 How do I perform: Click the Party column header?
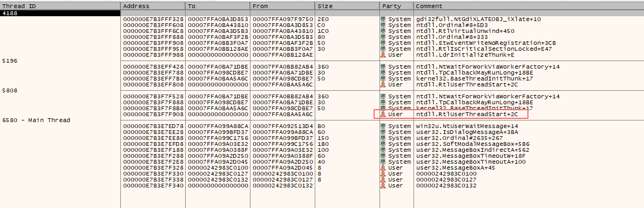pos(397,6)
